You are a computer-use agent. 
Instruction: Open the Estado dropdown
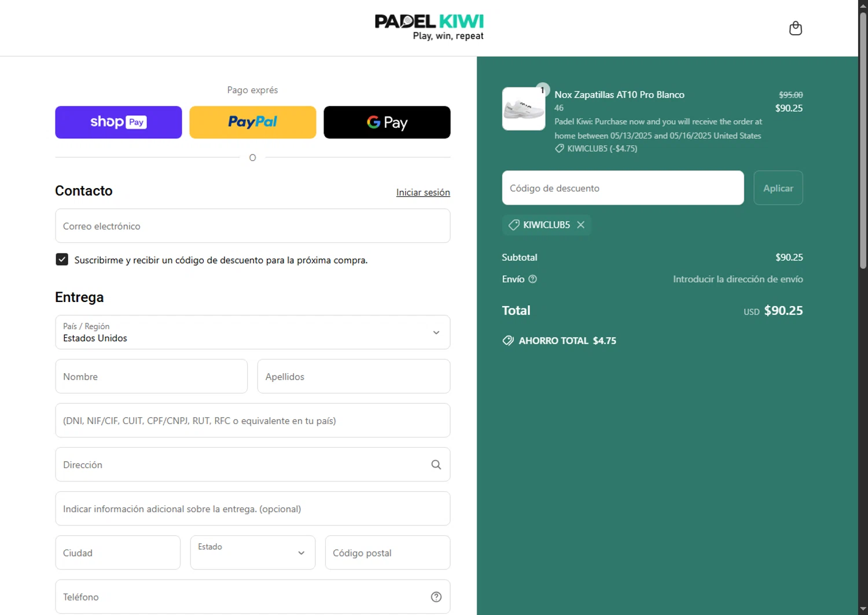click(253, 553)
